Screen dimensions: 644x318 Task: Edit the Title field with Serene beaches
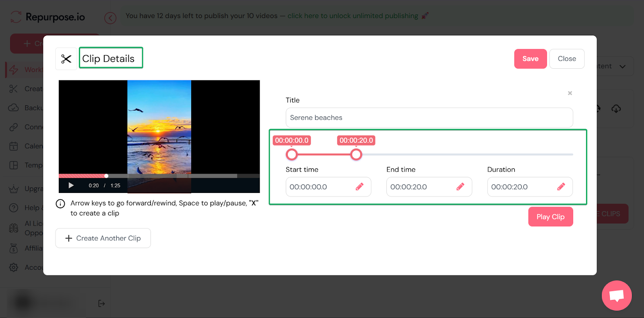[429, 118]
